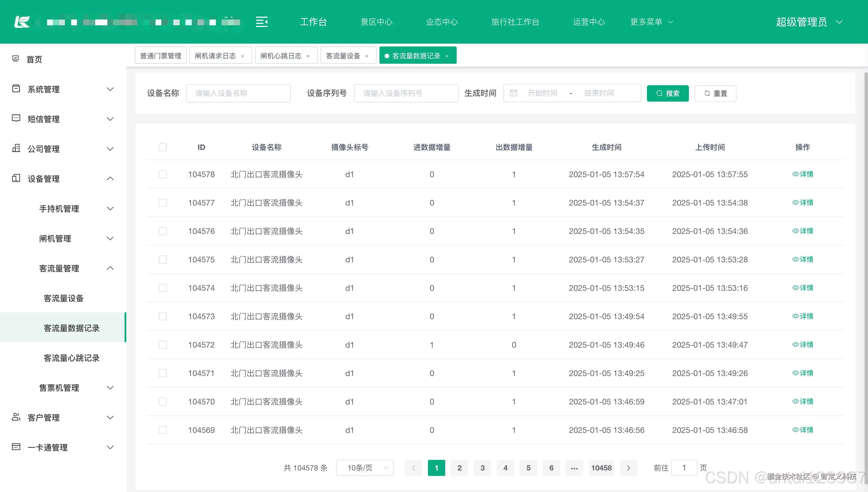This screenshot has width=868, height=492.
Task: Check the select-all checkbox in table header
Action: click(162, 147)
